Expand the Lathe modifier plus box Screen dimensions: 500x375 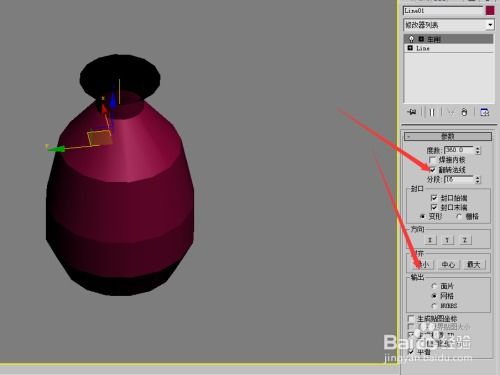[x=421, y=39]
